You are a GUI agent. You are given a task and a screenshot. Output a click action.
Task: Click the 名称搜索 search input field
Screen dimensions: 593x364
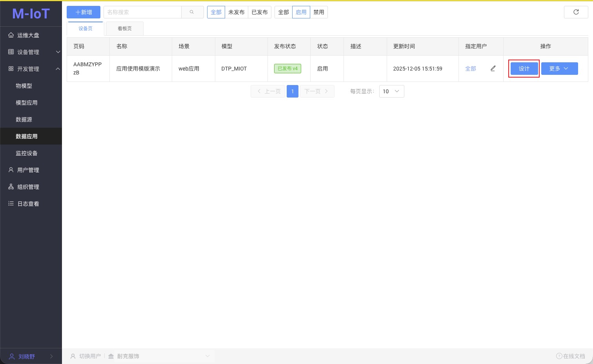(x=142, y=12)
